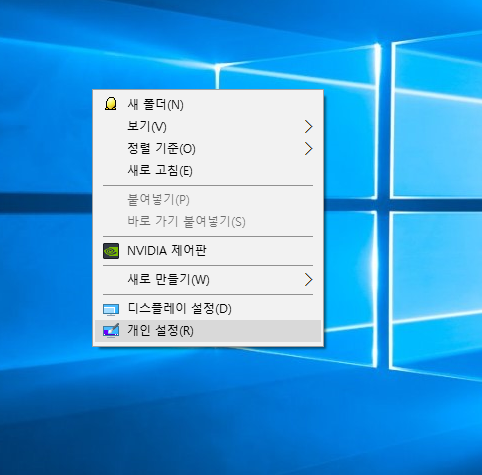Click the greyed-out 붙여넣기(P) entry

208,199
